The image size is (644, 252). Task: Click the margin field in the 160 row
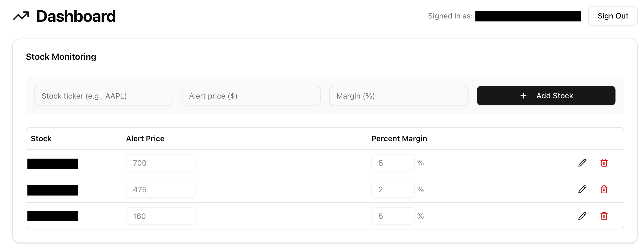tap(393, 216)
